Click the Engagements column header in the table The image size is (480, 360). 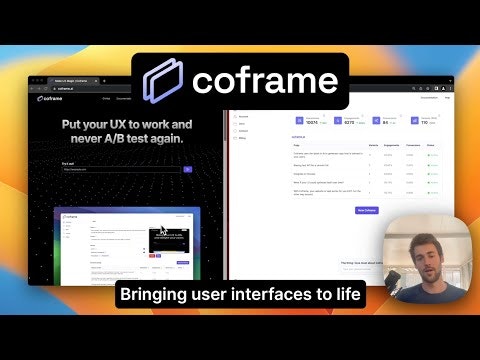[x=391, y=145]
